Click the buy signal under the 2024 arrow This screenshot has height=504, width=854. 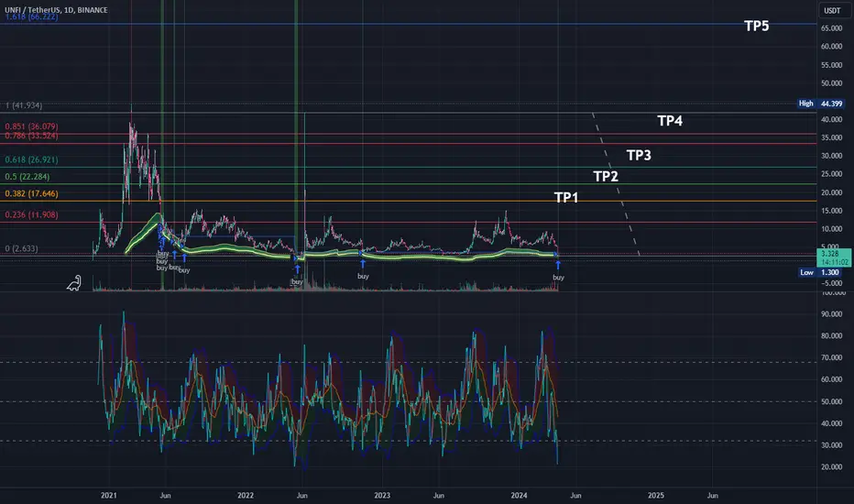point(558,278)
